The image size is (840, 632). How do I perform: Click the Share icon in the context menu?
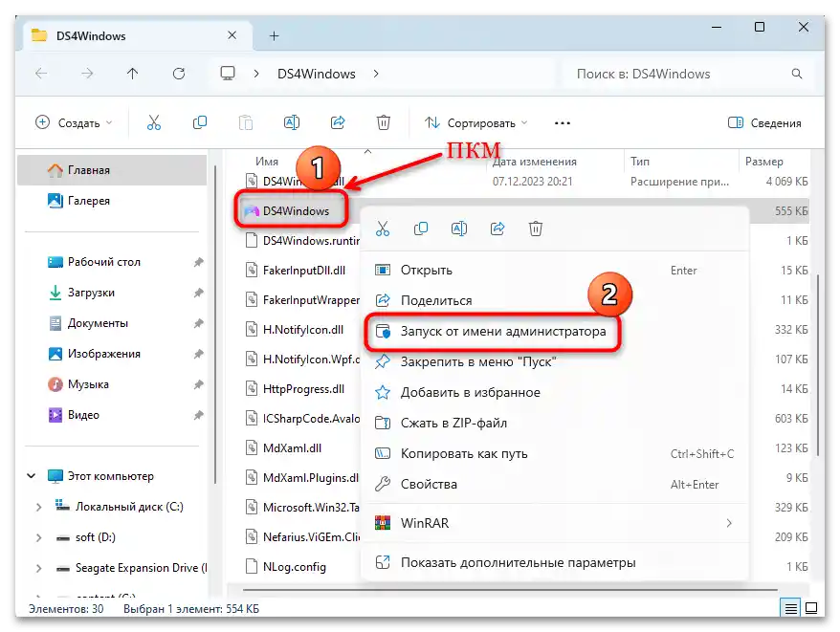point(497,229)
